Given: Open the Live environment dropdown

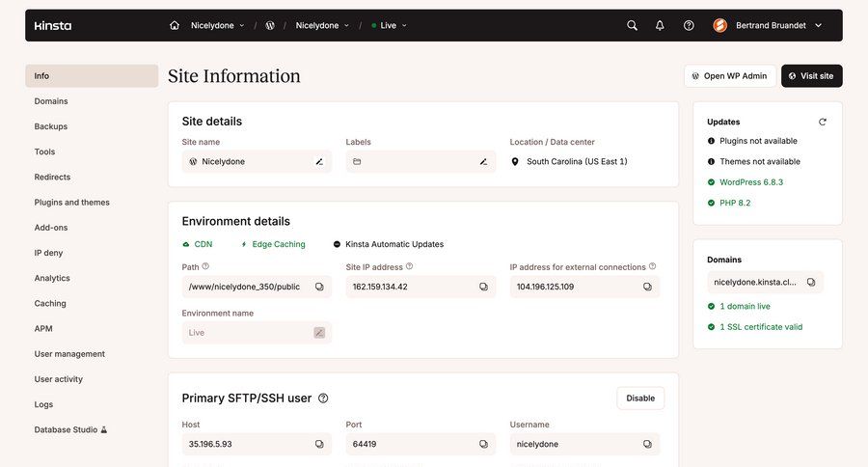Looking at the screenshot, I should (390, 25).
